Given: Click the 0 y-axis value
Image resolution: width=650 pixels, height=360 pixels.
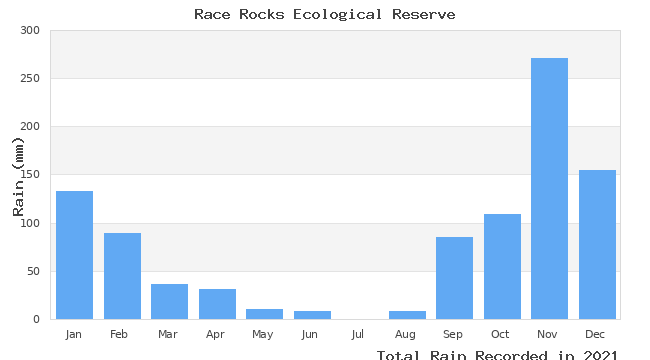Looking at the screenshot, I should point(36,319).
